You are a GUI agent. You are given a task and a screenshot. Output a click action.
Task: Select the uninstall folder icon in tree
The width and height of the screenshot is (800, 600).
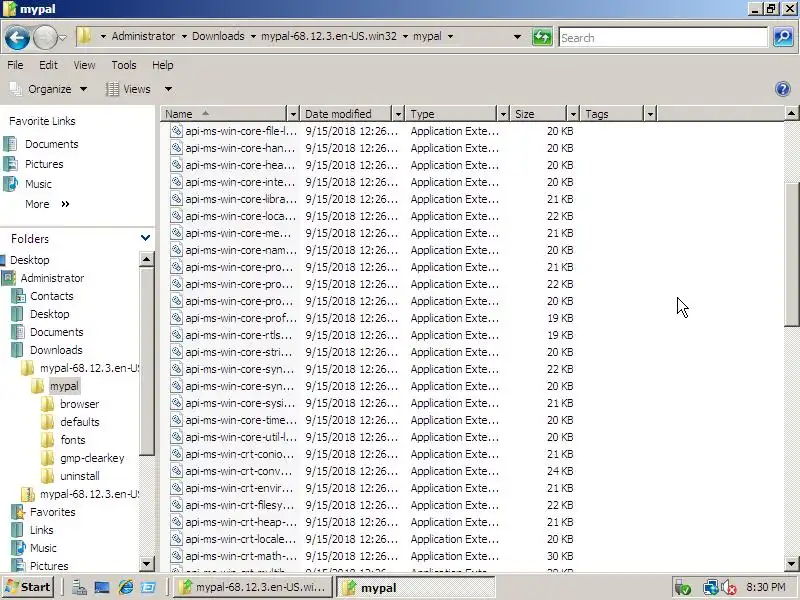(x=47, y=476)
